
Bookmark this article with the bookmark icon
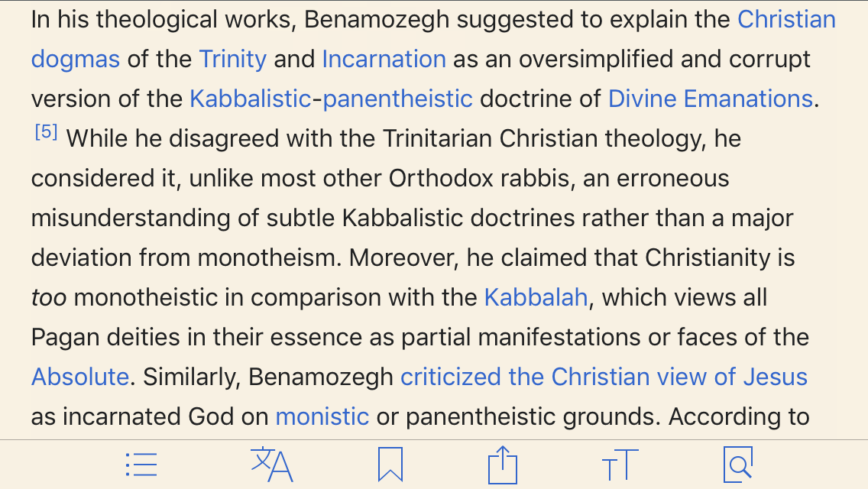click(390, 465)
